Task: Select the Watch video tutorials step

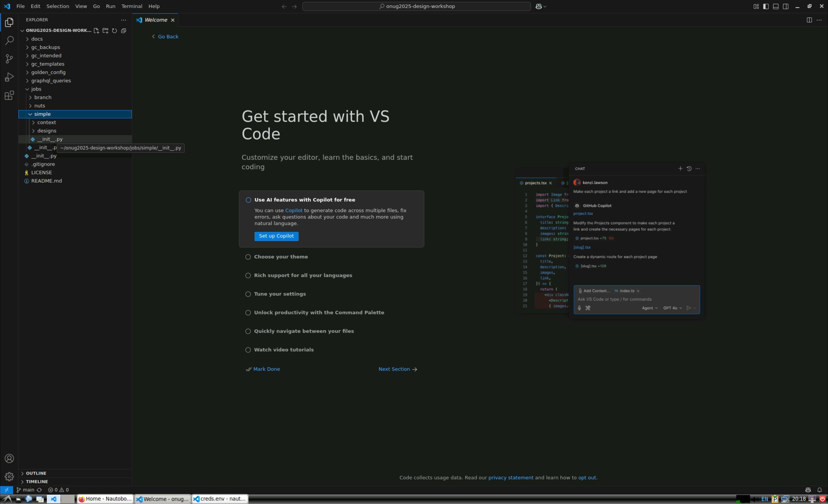Action: [284, 350]
